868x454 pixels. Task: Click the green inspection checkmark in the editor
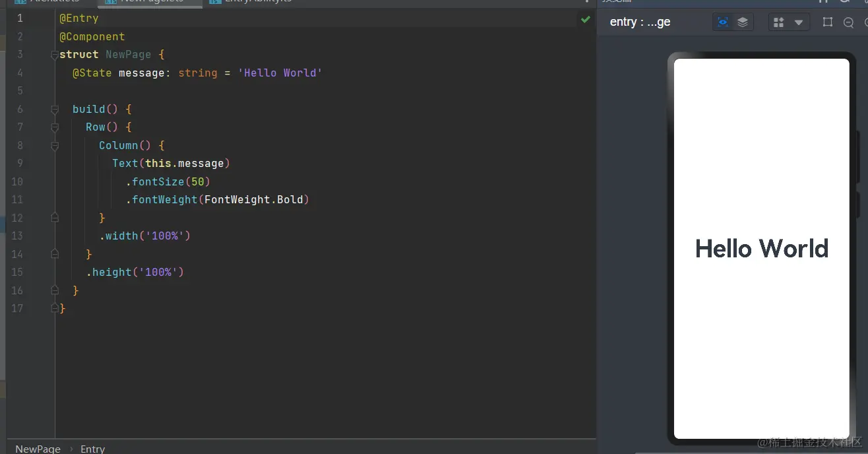(585, 20)
